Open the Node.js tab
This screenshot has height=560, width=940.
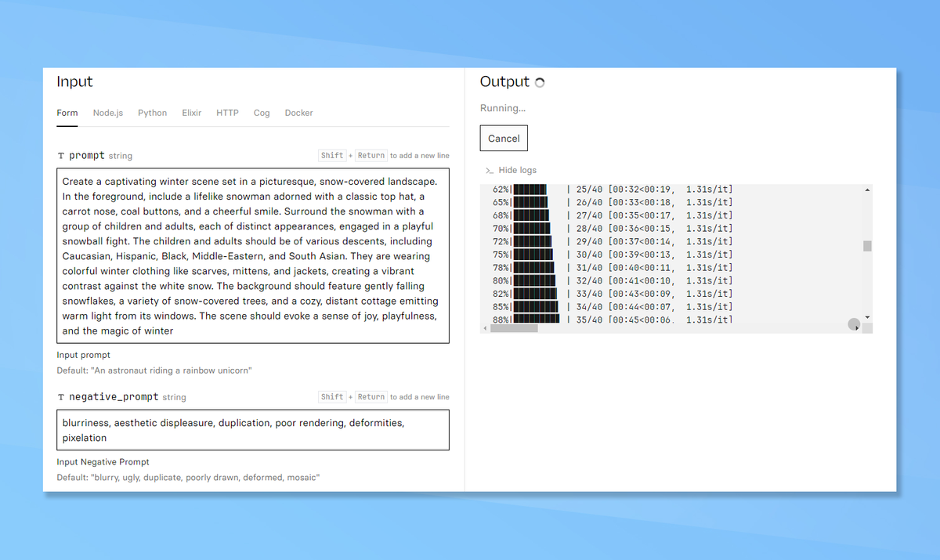click(x=108, y=113)
